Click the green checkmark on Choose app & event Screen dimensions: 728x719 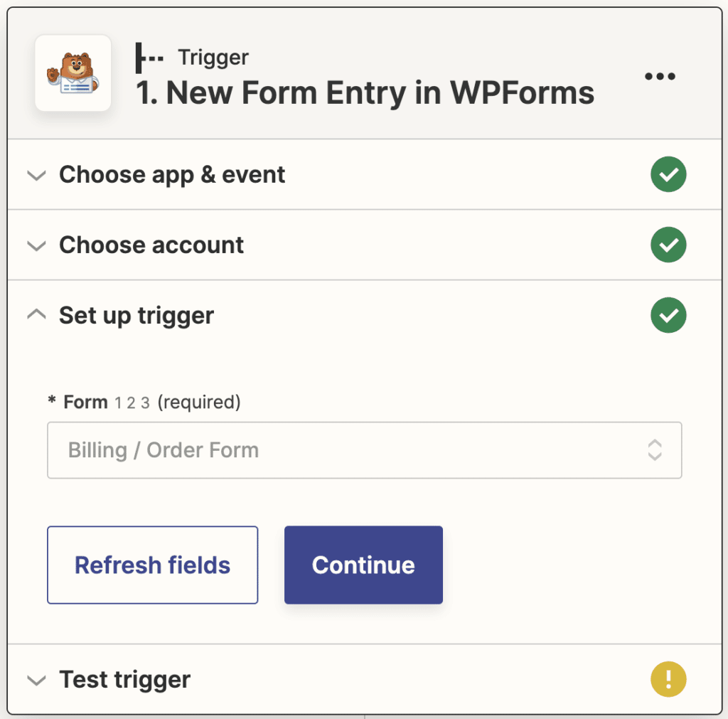click(x=668, y=174)
